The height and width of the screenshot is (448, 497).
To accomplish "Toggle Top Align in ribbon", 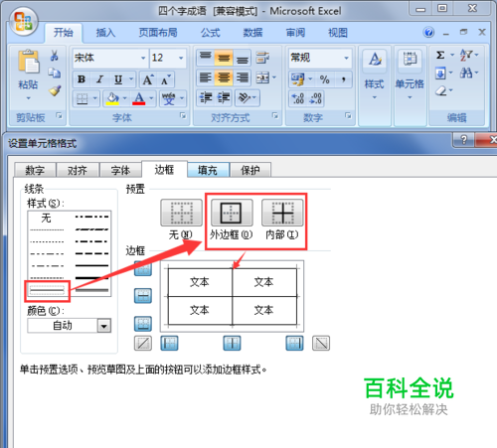I will [206, 58].
